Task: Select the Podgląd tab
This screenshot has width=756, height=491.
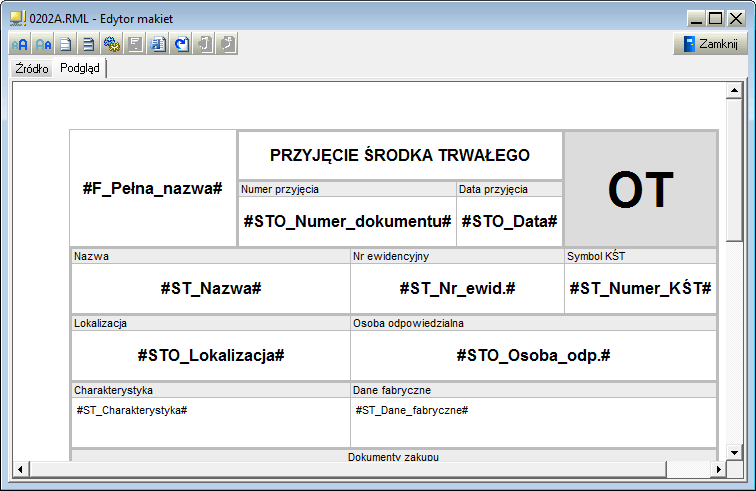Action: click(x=80, y=68)
